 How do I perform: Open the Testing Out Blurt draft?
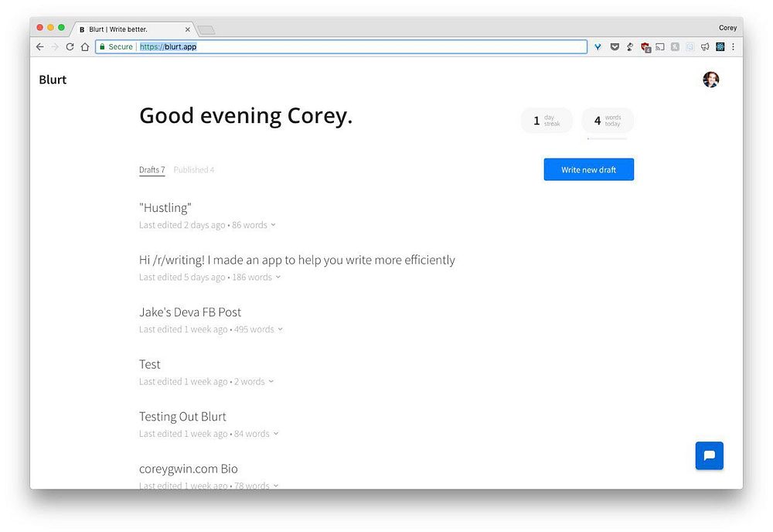point(182,417)
